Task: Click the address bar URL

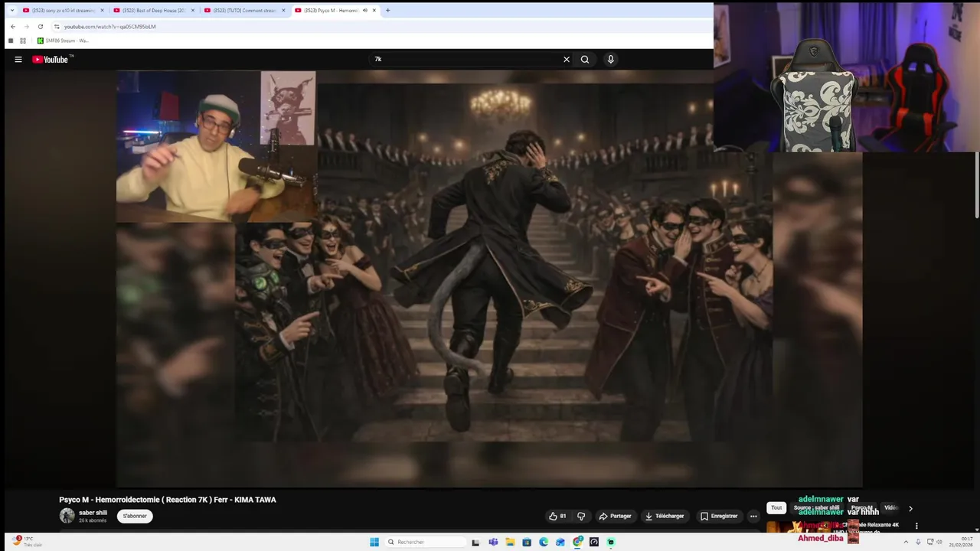Action: pyautogui.click(x=109, y=26)
